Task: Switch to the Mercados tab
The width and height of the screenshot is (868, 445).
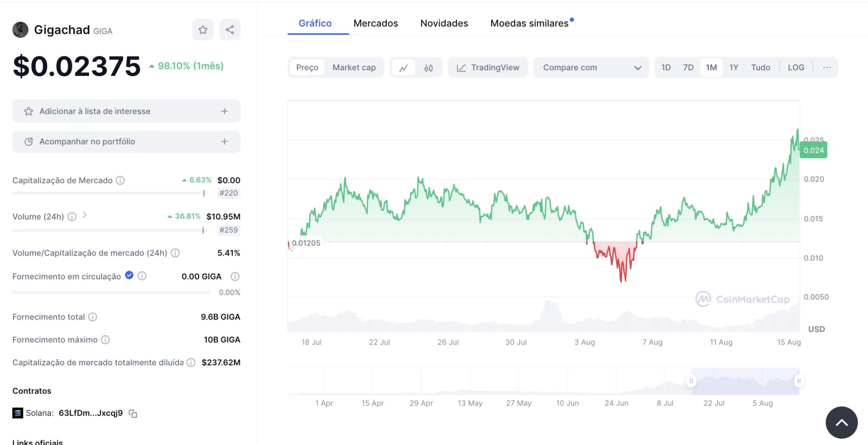Action: (376, 23)
